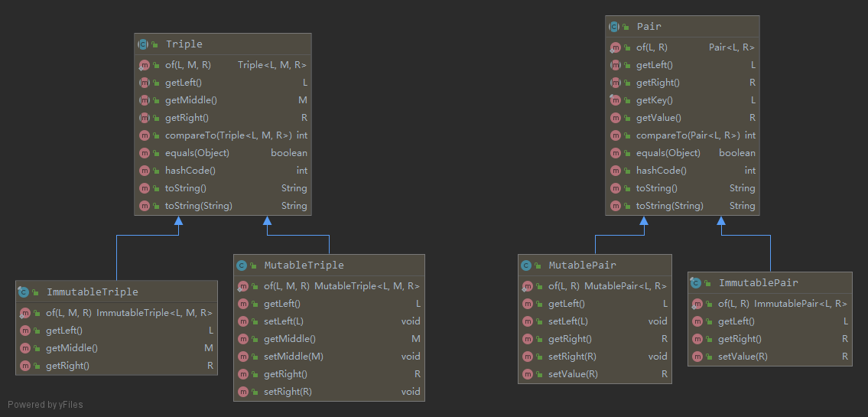Click the method icon of MutablePair's setValue(R)
Image resolution: width=868 pixels, height=417 pixels.
tap(527, 374)
